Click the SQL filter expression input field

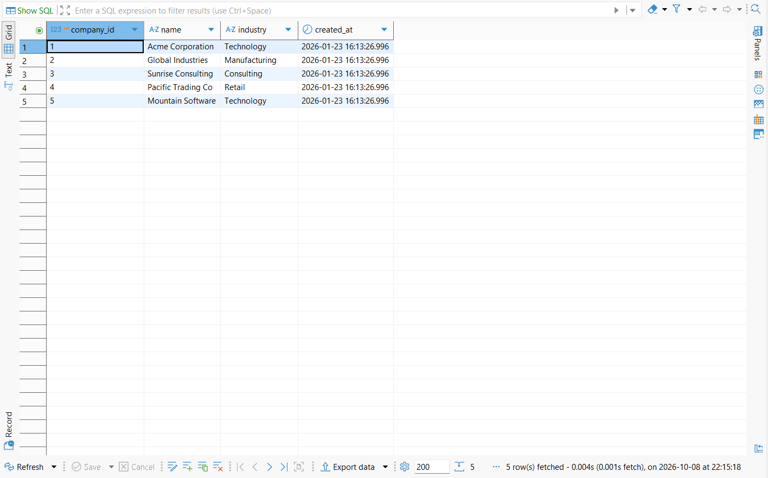[342, 10]
